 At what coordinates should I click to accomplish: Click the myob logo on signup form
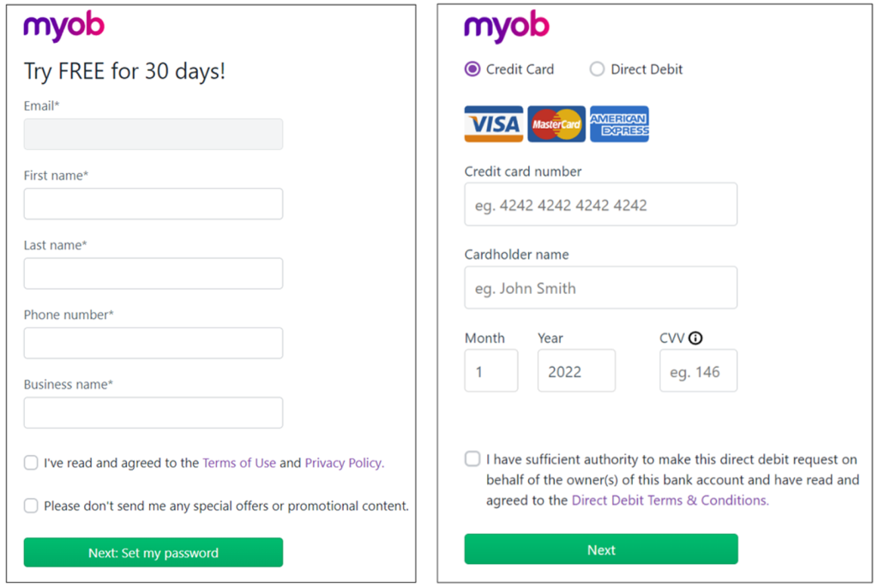(x=63, y=27)
